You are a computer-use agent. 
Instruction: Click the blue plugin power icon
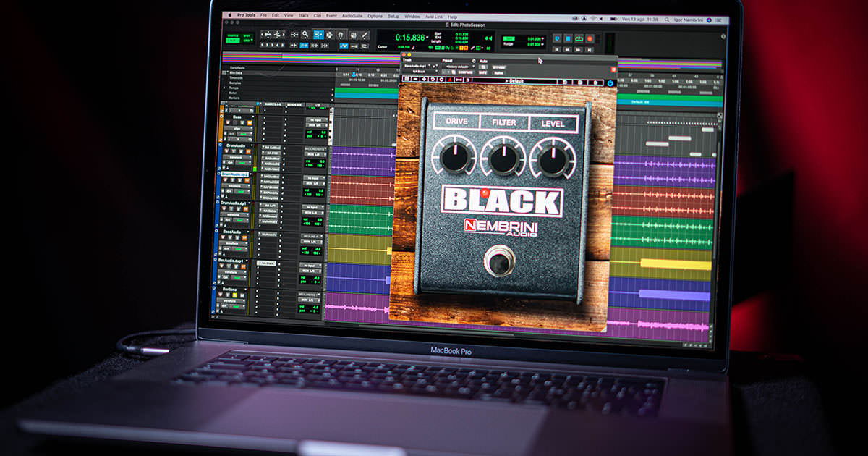[610, 83]
